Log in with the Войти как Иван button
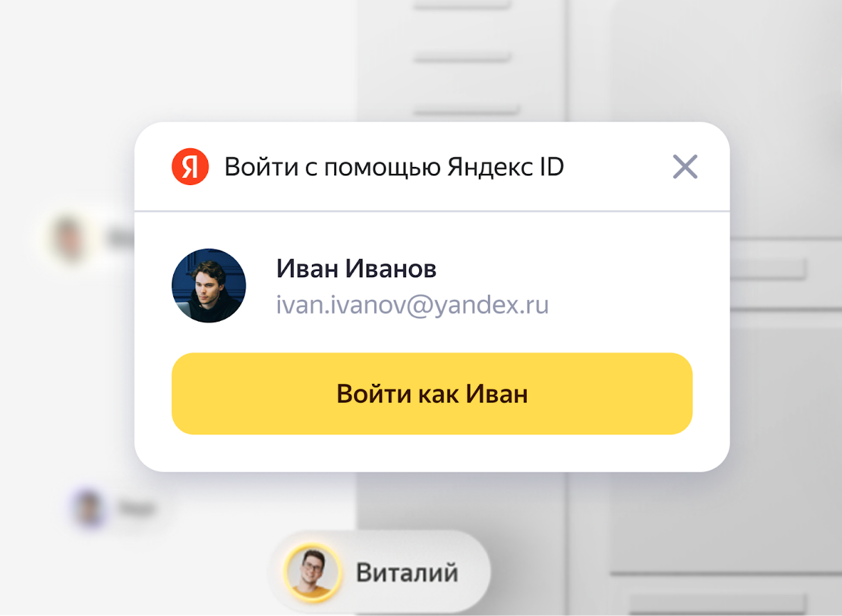The width and height of the screenshot is (842, 616). point(432,394)
